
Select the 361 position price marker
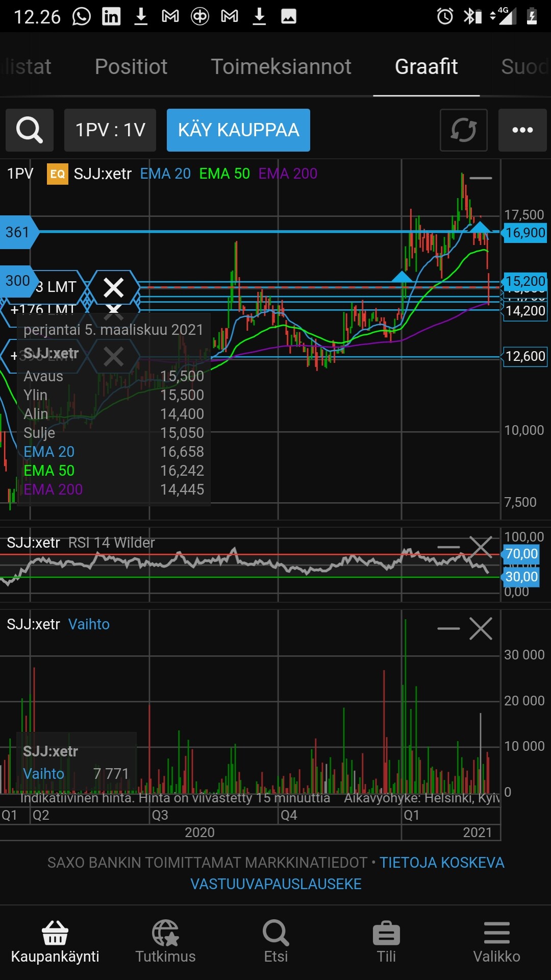click(18, 232)
